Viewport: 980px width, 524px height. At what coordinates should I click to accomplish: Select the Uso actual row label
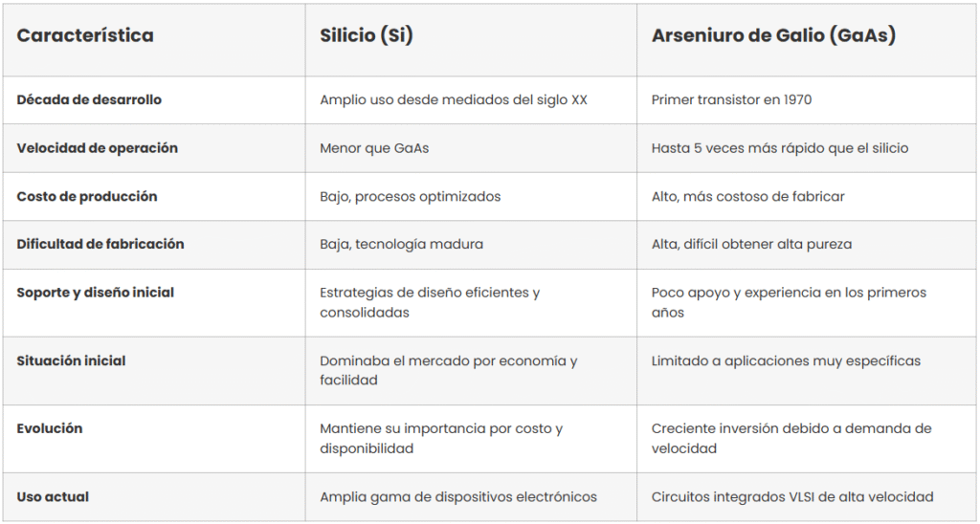(53, 497)
